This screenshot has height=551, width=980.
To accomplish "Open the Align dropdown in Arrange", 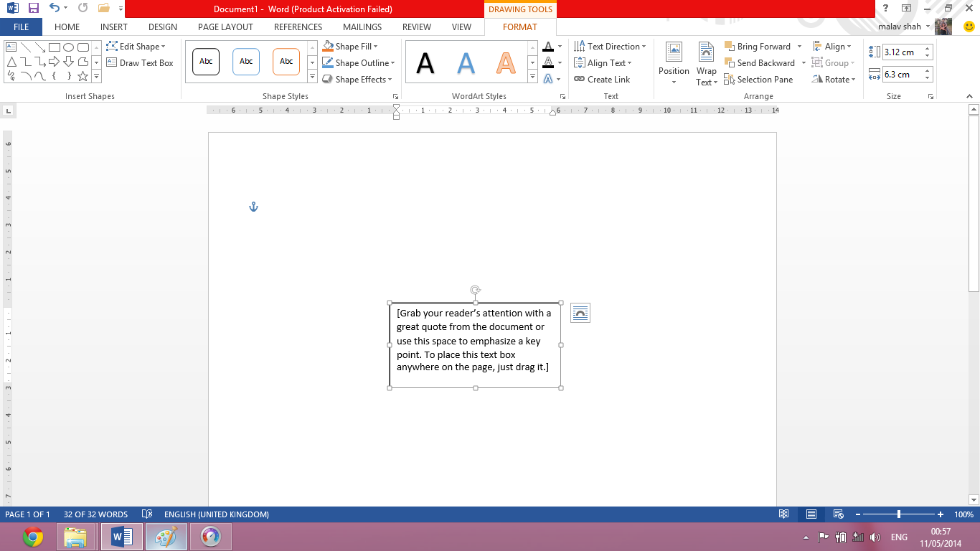I will tap(832, 46).
